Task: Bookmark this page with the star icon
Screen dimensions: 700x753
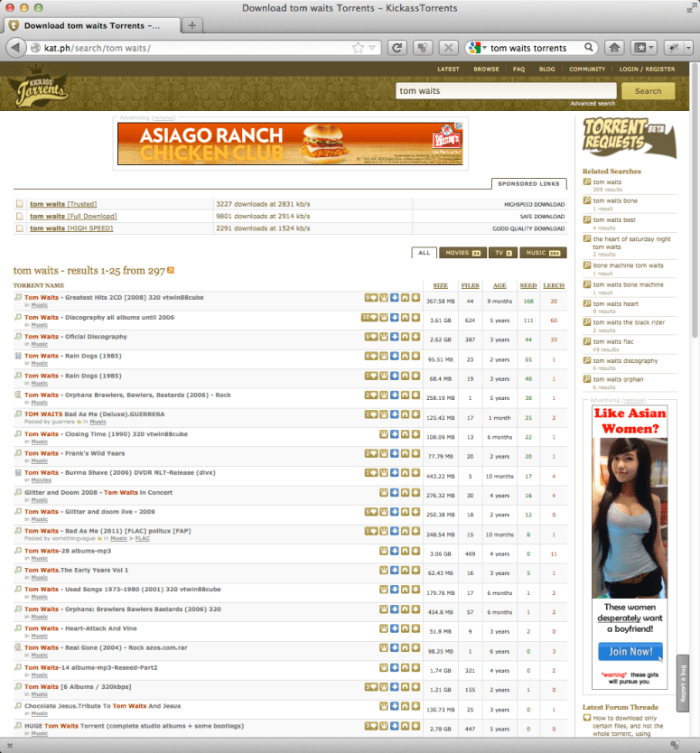Action: (359, 48)
